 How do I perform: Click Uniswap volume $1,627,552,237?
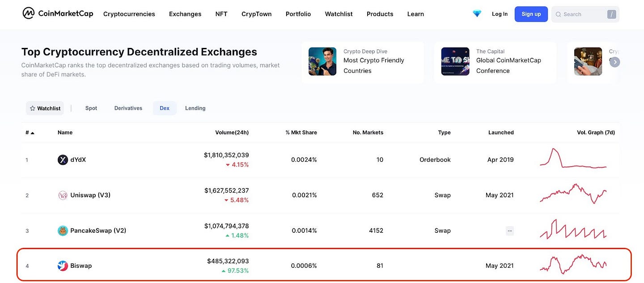(x=227, y=191)
